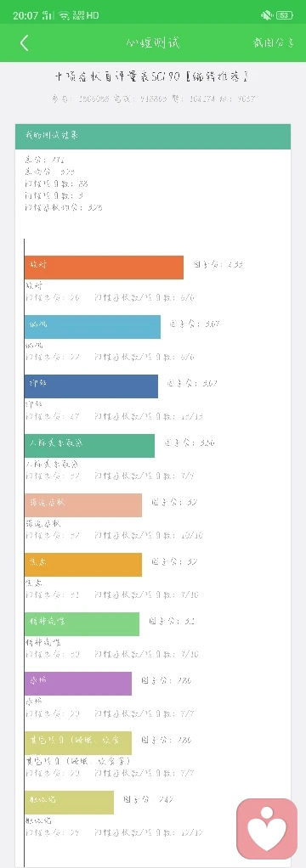Tap the salmon pink factor bar
The height and width of the screenshot is (868, 306).
(83, 504)
